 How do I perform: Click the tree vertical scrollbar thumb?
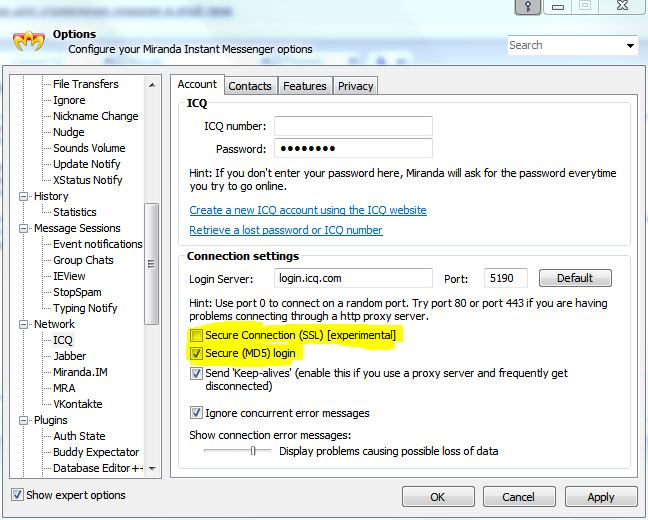(152, 264)
